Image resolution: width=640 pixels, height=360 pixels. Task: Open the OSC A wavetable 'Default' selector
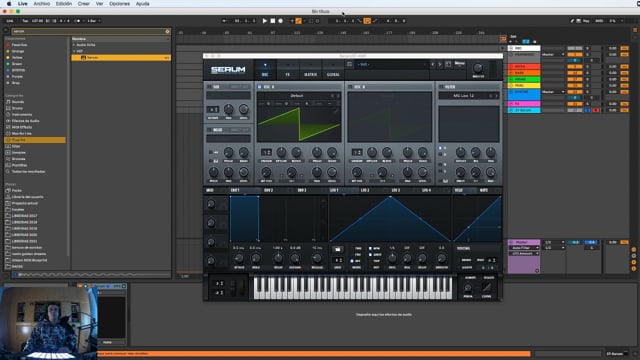point(297,96)
